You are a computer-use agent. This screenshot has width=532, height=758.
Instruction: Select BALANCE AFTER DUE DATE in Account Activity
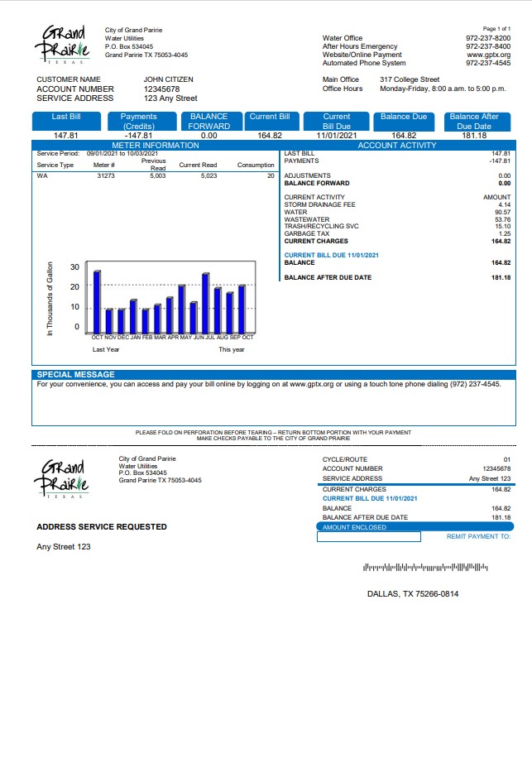pos(328,277)
